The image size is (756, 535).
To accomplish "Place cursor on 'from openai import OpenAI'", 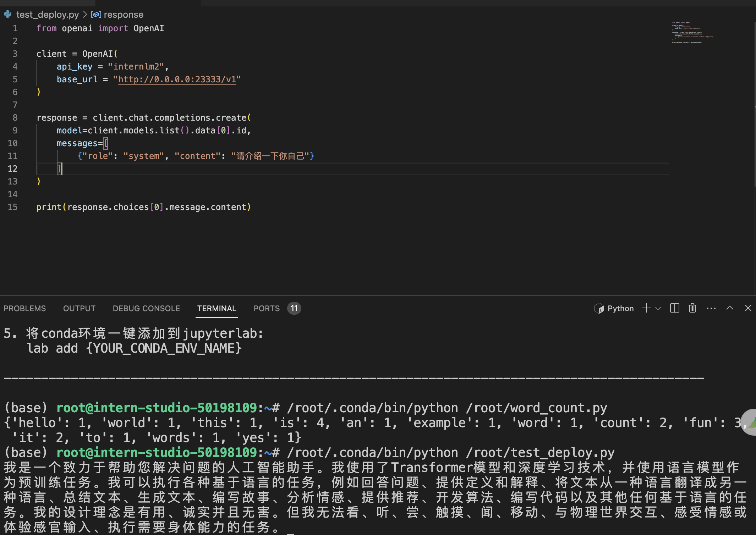I will tap(100, 28).
